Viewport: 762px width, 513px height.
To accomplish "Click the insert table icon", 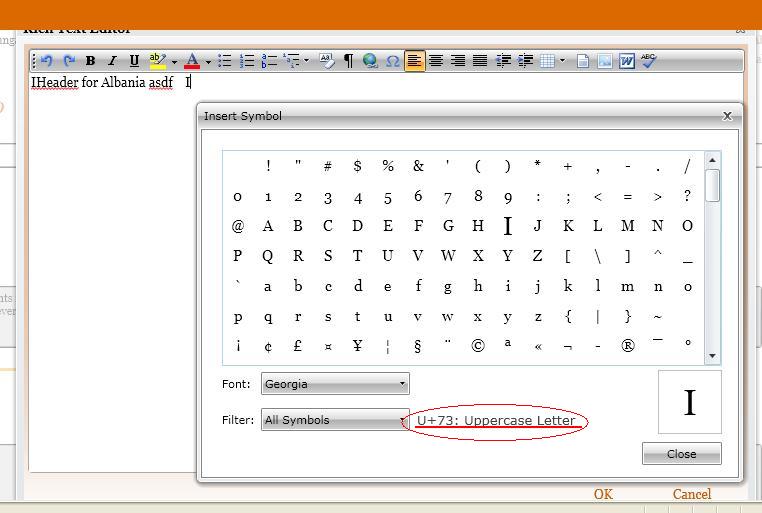I will click(548, 61).
